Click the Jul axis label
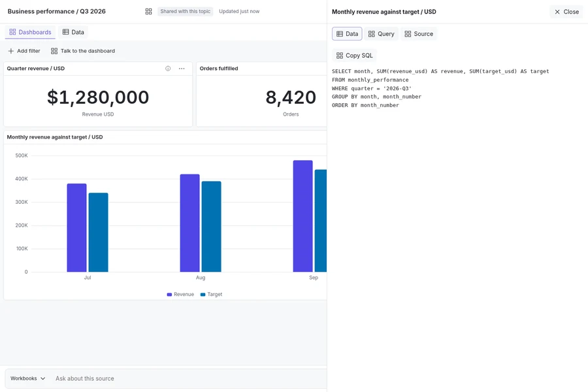Viewport: 588px width, 392px height. pos(88,278)
